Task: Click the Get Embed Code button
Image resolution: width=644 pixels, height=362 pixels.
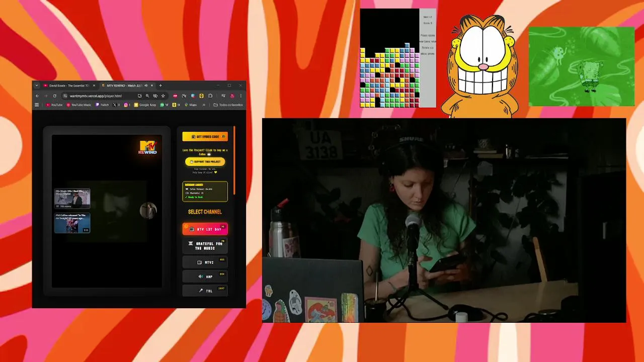Action: (x=205, y=136)
